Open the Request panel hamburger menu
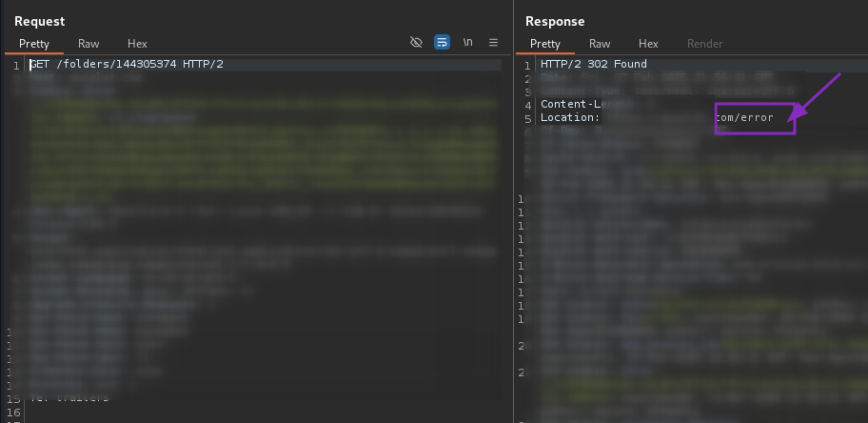The height and width of the screenshot is (423, 868). (493, 43)
